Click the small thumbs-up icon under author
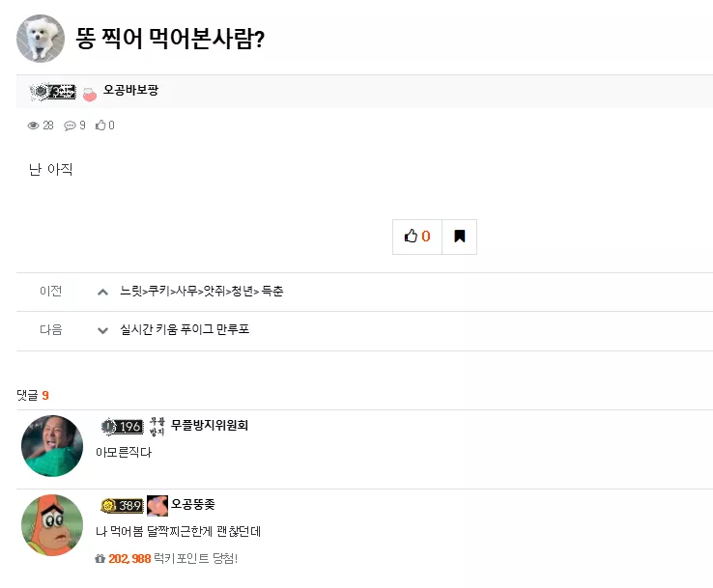713x588 pixels. point(100,125)
